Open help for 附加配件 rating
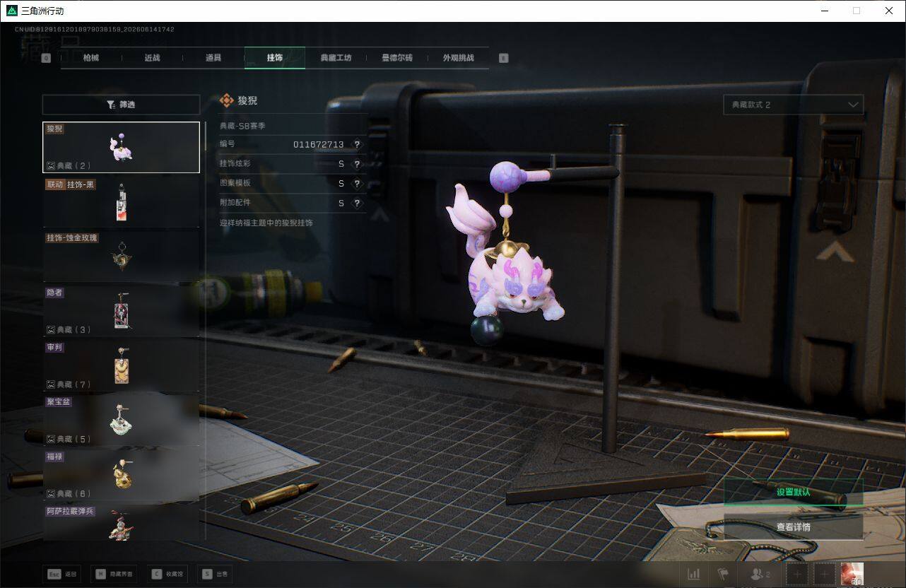Viewport: 906px width, 588px height. pos(357,203)
